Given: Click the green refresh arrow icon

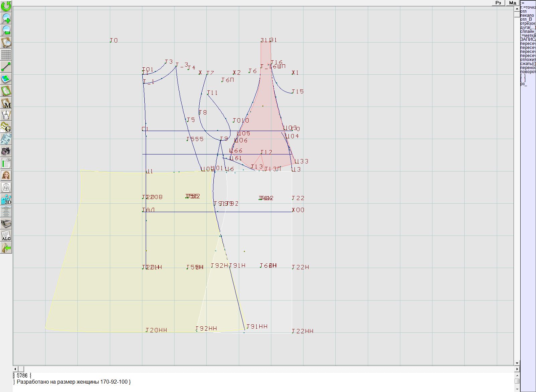Looking at the screenshot, I should pyautogui.click(x=6, y=6).
